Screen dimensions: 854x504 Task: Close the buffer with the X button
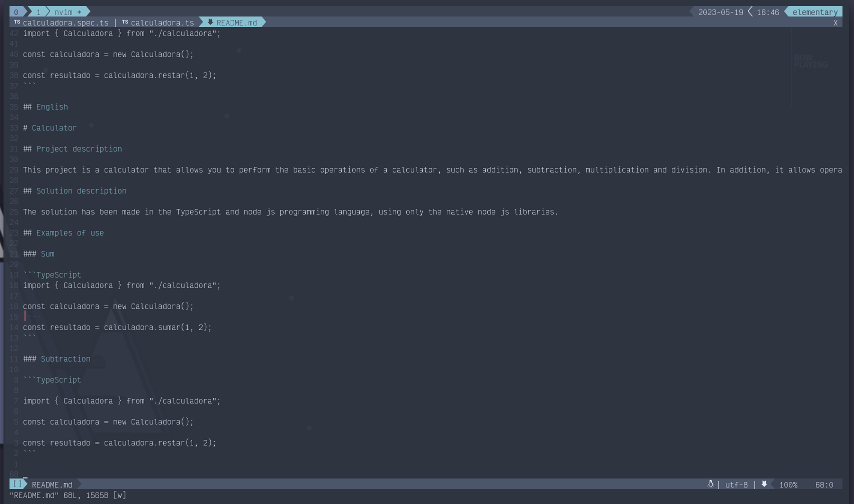(835, 23)
